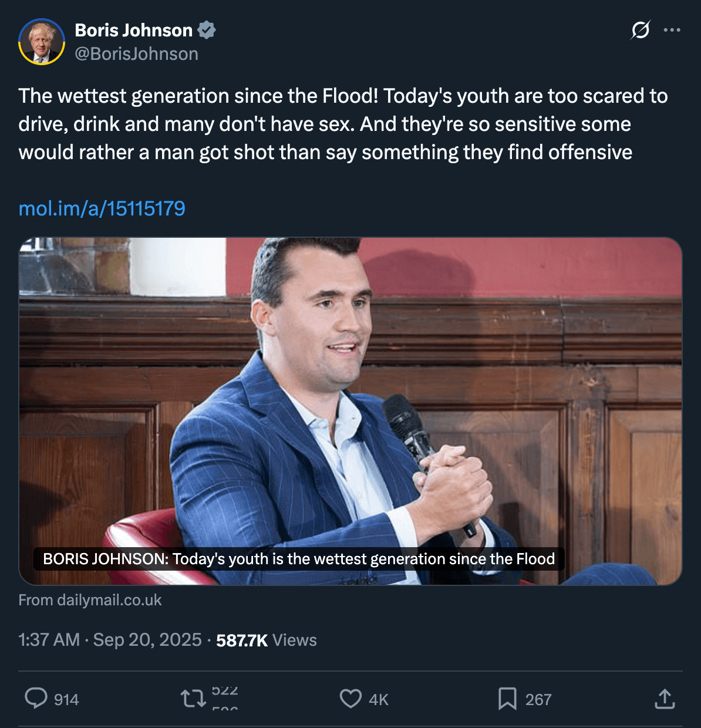This screenshot has height=728, width=701.
Task: Click the reply speech bubble icon
Action: point(36,699)
